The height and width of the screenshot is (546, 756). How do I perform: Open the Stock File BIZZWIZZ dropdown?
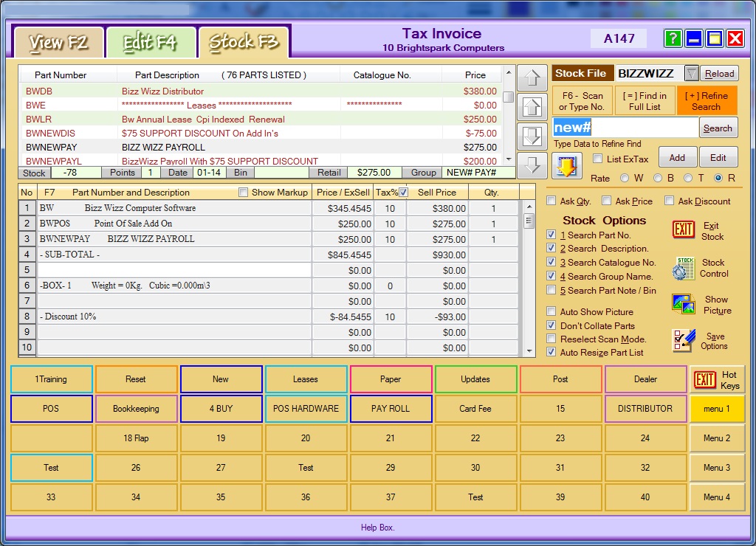[x=691, y=73]
